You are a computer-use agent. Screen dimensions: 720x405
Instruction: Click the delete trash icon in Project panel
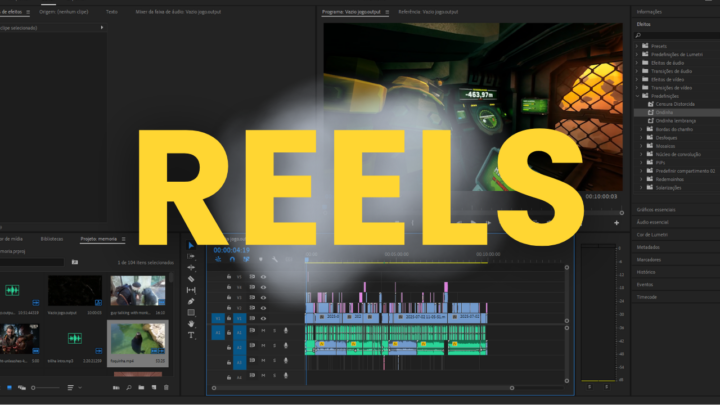coord(167,387)
